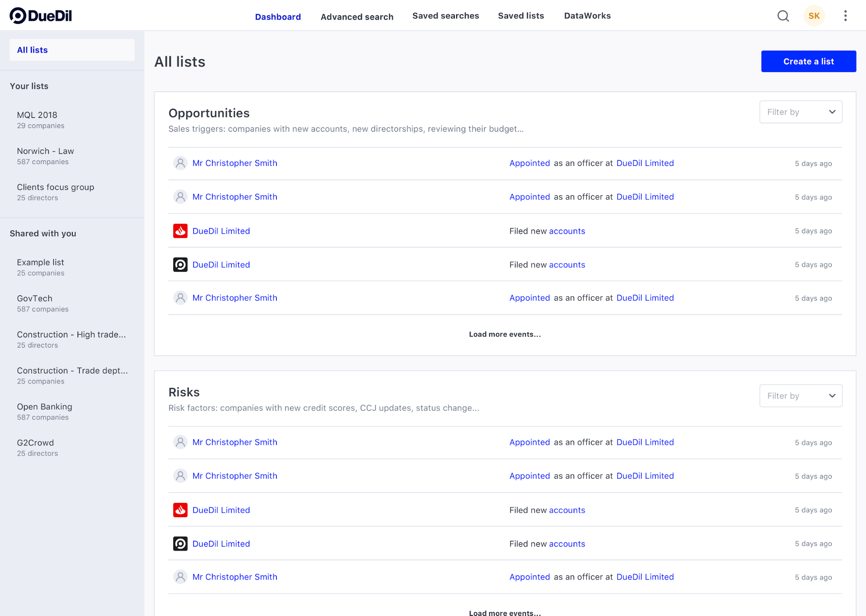Image resolution: width=866 pixels, height=616 pixels.
Task: Click DueDil Limited link in Opportunities
Action: click(x=221, y=230)
